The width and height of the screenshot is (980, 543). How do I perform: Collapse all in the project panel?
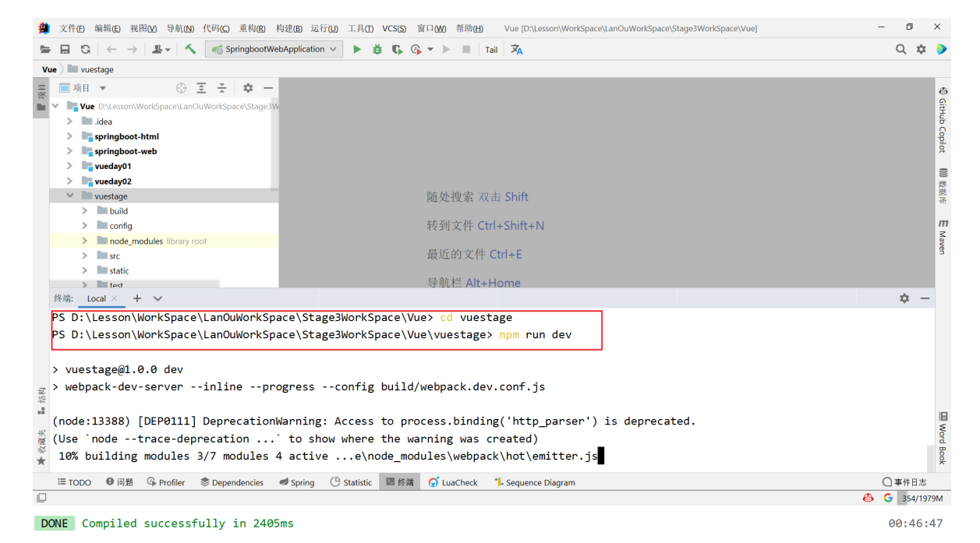(221, 88)
